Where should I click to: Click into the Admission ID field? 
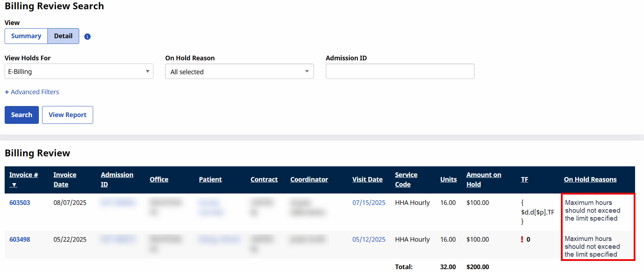coord(400,71)
